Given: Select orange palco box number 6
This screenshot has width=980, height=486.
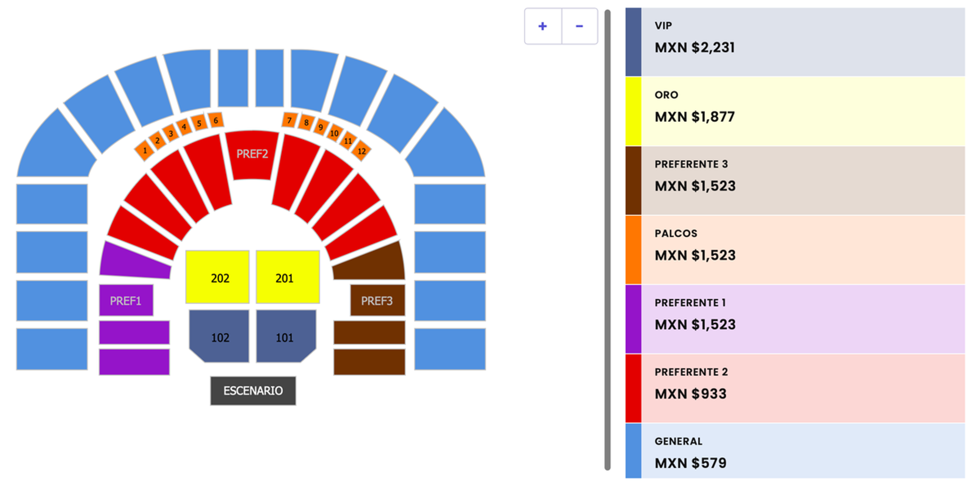Looking at the screenshot, I should click(216, 120).
